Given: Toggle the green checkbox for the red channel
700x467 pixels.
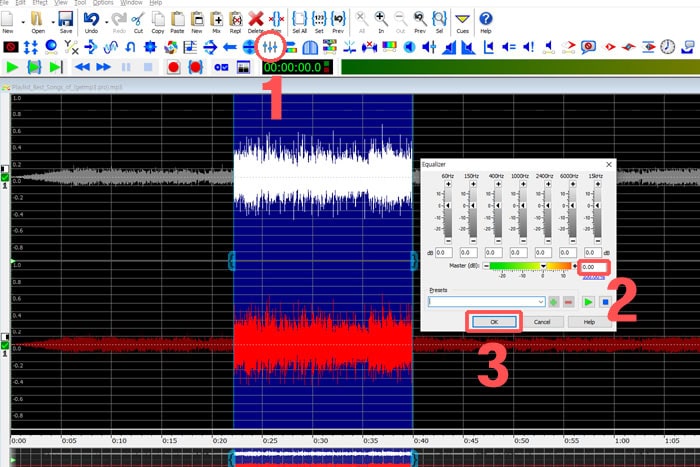Looking at the screenshot, I should [x=5, y=345].
